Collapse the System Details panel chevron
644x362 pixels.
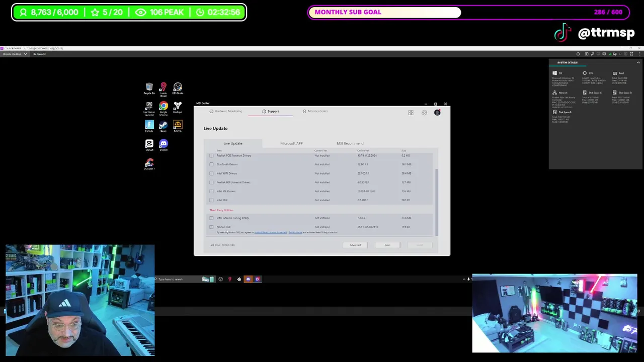click(x=638, y=62)
